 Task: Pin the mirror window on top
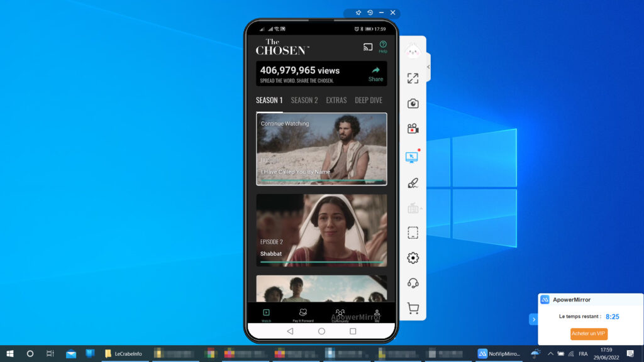[x=358, y=13]
